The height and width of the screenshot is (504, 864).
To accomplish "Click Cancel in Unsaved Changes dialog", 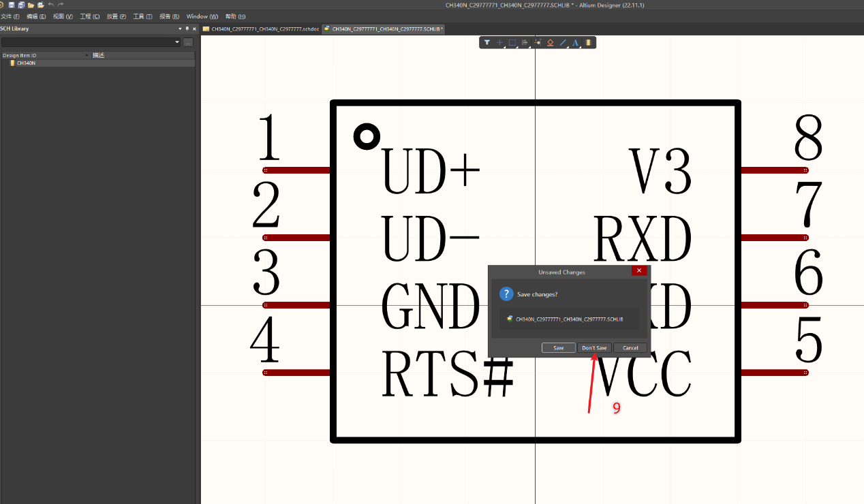I will (x=630, y=347).
